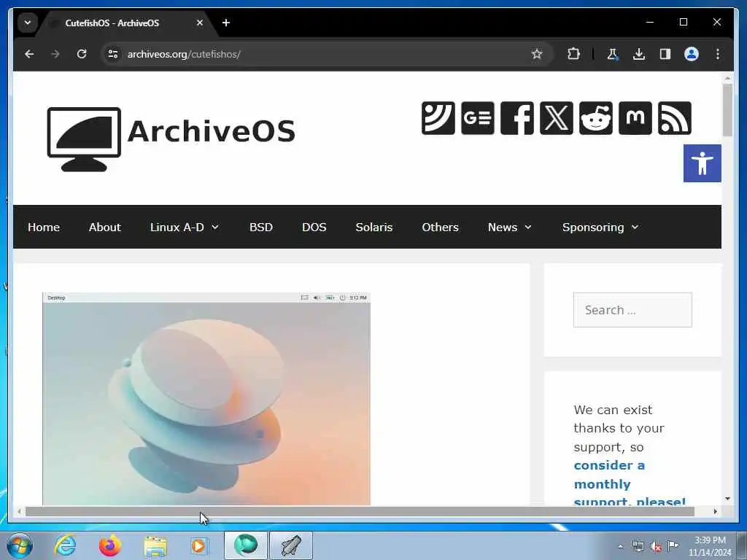Screen dimensions: 747x560
Task: Open the taskbar clock and date
Action: tap(709, 546)
